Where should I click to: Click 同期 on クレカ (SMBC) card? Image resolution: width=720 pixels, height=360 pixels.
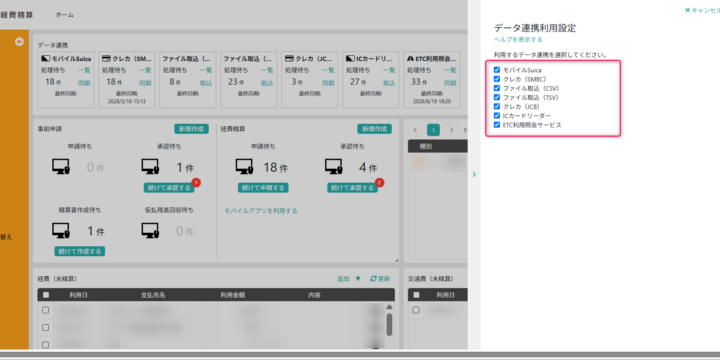pyautogui.click(x=145, y=83)
